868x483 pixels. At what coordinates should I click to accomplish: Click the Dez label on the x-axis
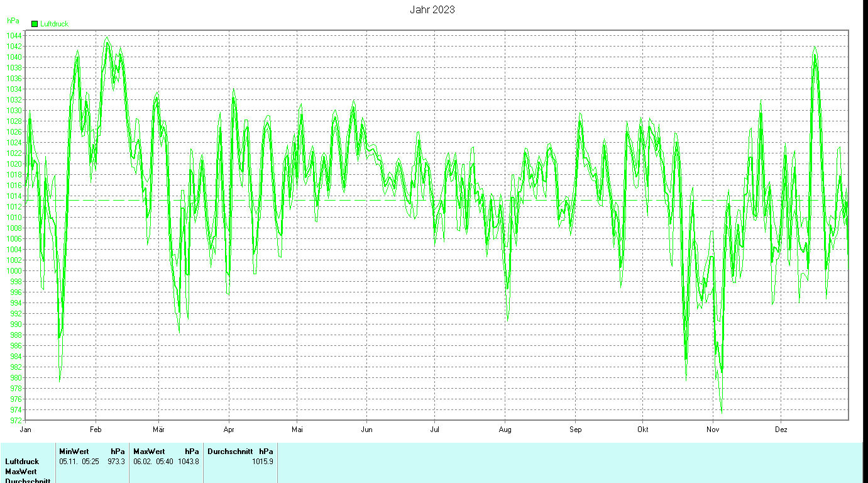pos(781,430)
